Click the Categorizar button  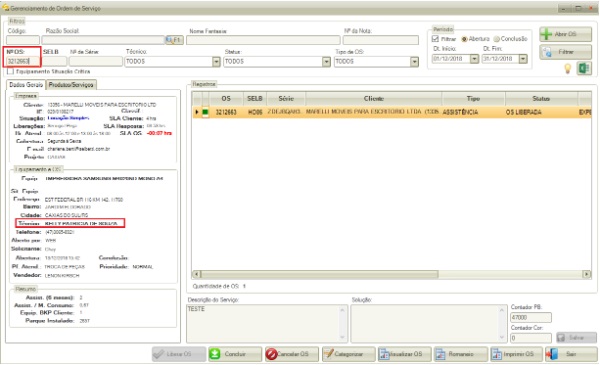348,354
